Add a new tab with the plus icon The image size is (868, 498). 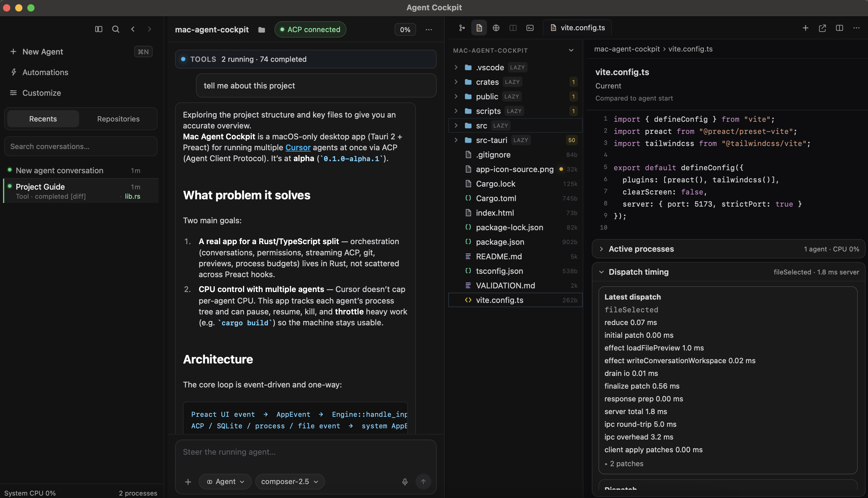pyautogui.click(x=805, y=28)
